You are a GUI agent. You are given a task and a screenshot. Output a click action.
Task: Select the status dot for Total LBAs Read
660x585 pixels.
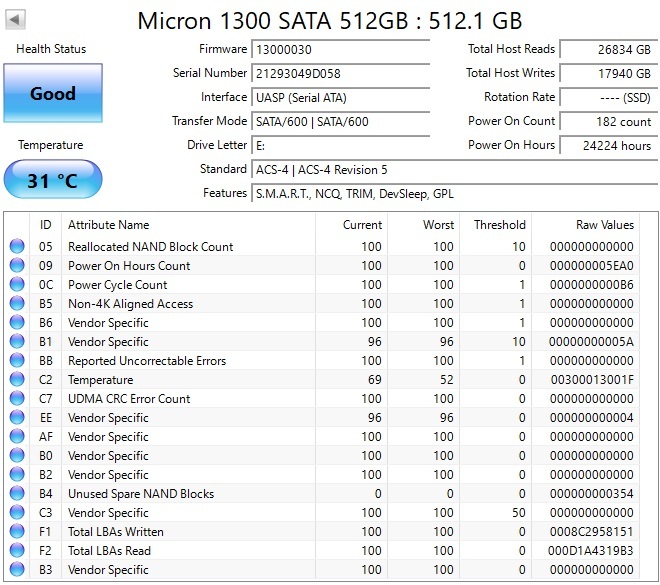coord(17,550)
